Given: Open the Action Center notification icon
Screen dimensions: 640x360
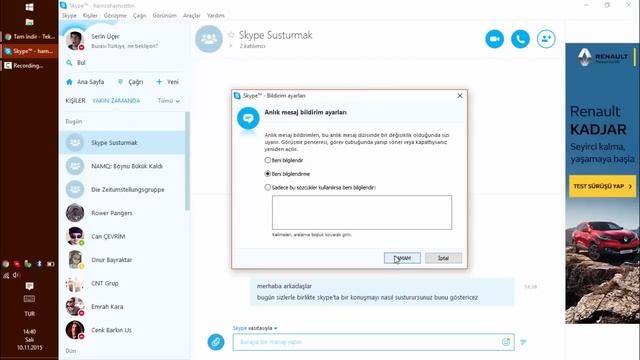Looking at the screenshot, I should click(29, 286).
